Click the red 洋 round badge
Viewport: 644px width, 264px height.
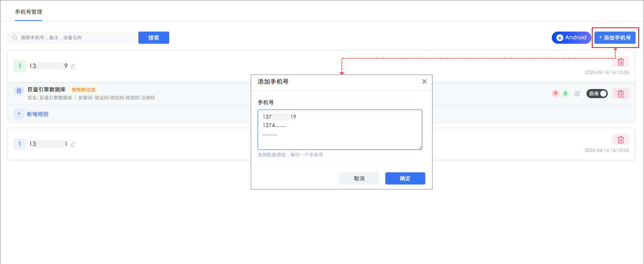pyautogui.click(x=556, y=94)
